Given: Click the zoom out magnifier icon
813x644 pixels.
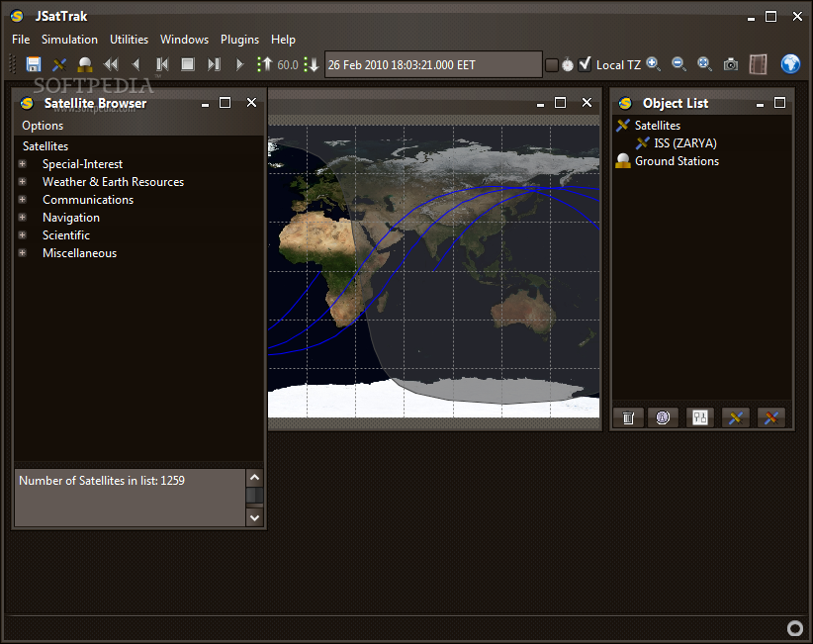Looking at the screenshot, I should pyautogui.click(x=678, y=63).
